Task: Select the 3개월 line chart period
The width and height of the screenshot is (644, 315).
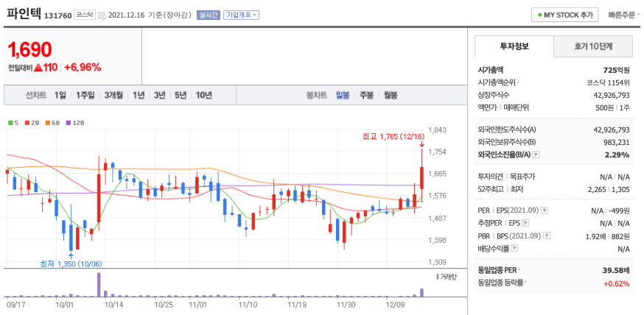Action: click(x=113, y=95)
